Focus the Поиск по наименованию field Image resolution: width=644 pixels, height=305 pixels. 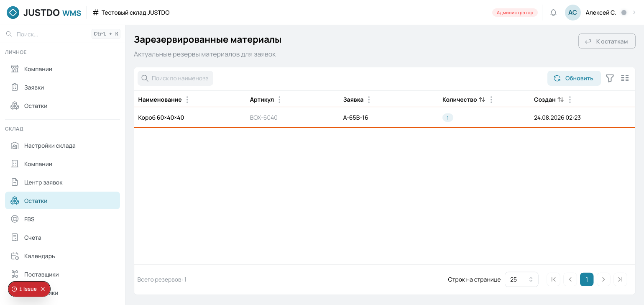[x=176, y=78]
